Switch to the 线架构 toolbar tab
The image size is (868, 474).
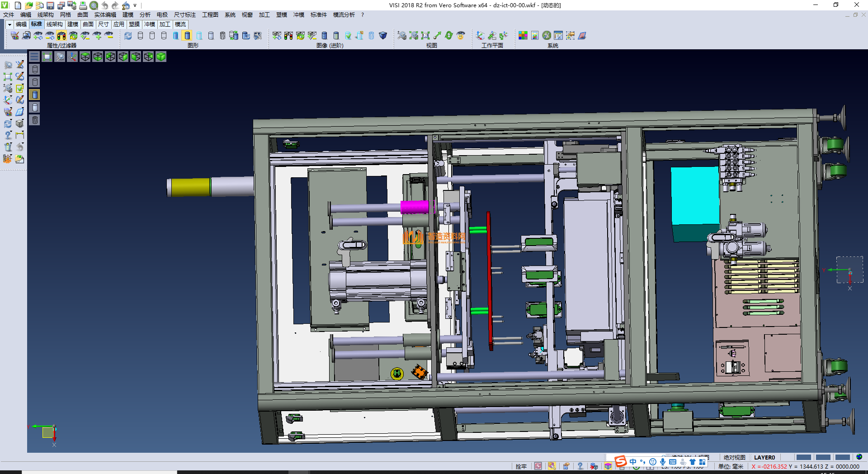tap(54, 24)
